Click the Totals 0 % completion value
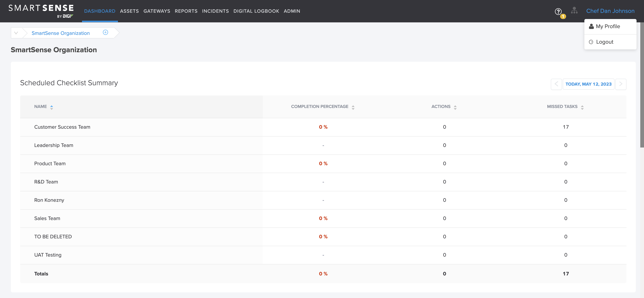Screen dimensions: 644x298 click(x=323, y=274)
